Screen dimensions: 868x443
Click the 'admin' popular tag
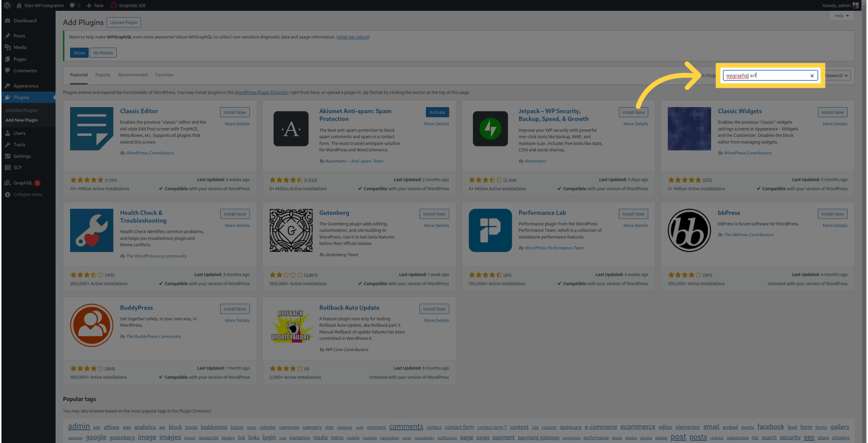click(x=79, y=426)
